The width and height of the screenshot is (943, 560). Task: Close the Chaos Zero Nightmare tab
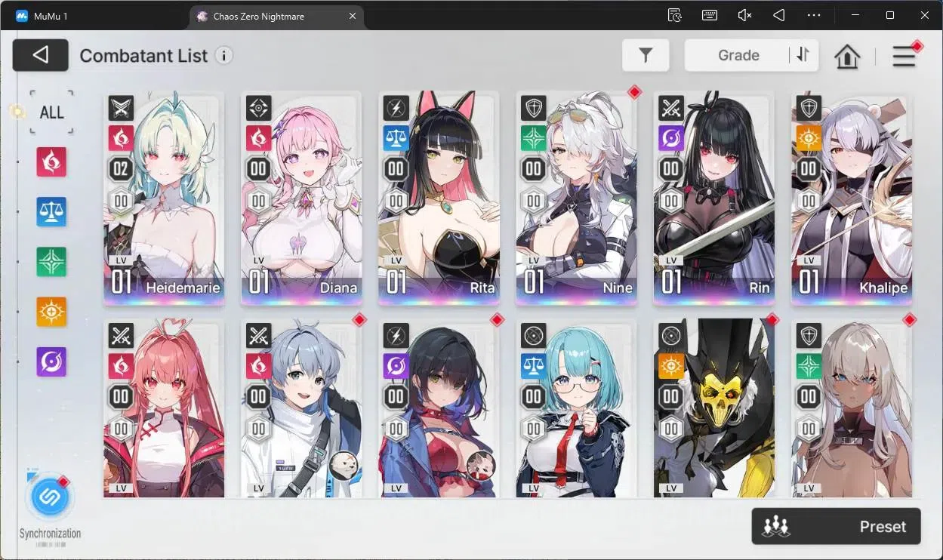pos(352,16)
